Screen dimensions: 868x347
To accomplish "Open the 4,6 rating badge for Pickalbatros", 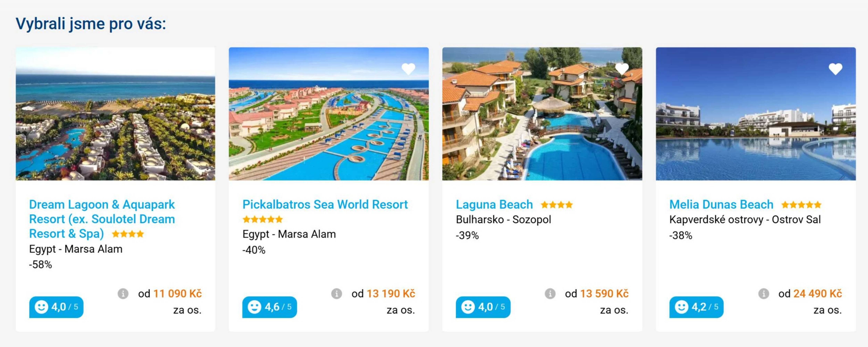I will coord(270,307).
